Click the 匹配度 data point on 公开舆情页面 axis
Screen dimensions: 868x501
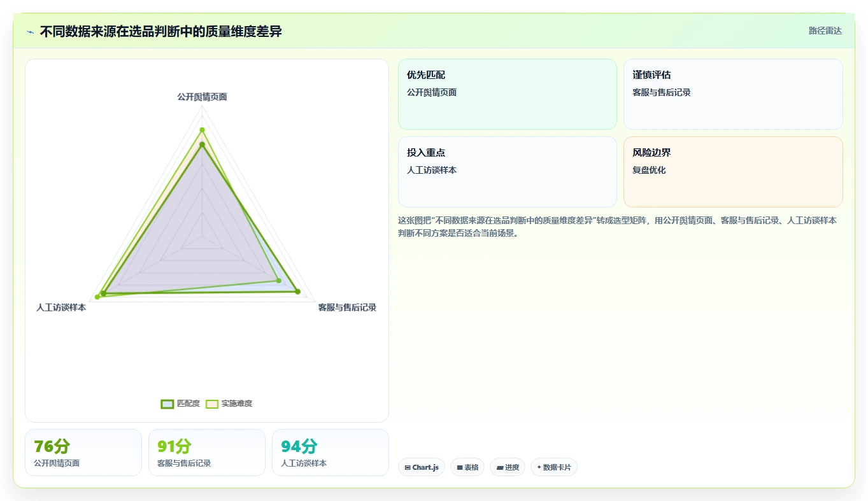pyautogui.click(x=202, y=145)
